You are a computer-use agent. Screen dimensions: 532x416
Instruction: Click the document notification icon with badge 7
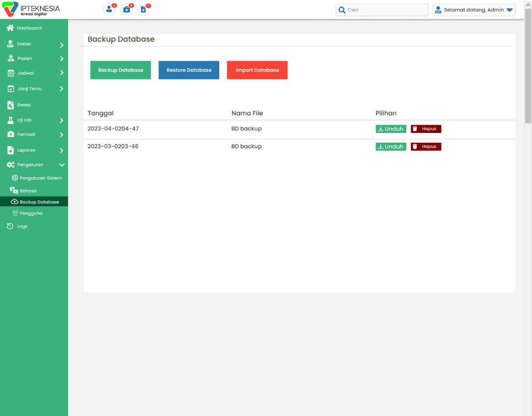(x=143, y=9)
